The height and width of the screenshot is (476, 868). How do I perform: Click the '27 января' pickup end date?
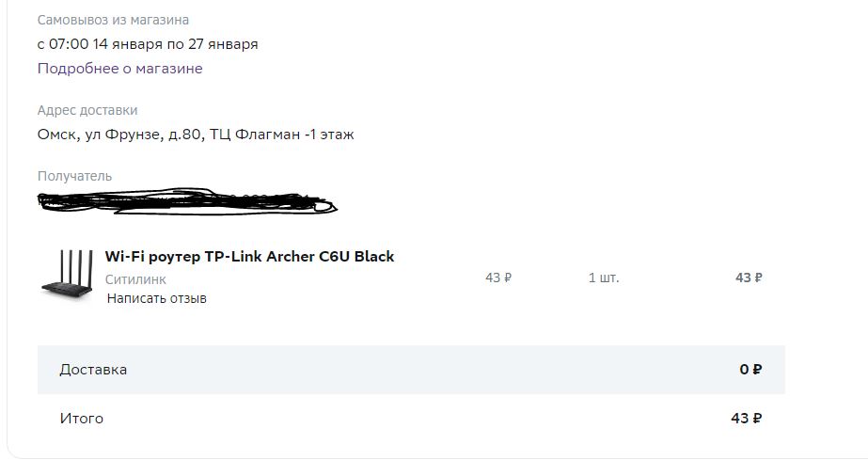(x=223, y=44)
